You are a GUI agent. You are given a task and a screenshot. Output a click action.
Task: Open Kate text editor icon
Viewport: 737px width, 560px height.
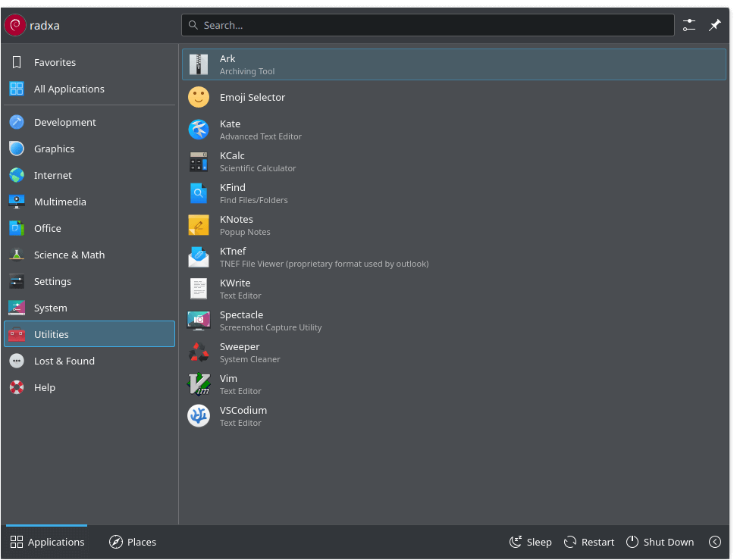(x=199, y=130)
